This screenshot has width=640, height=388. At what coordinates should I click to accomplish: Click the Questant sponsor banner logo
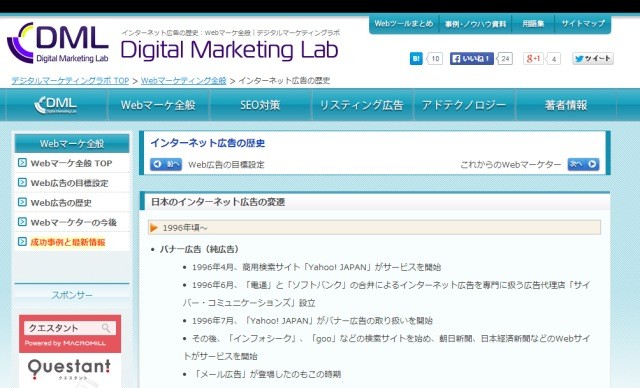pyautogui.click(x=69, y=368)
